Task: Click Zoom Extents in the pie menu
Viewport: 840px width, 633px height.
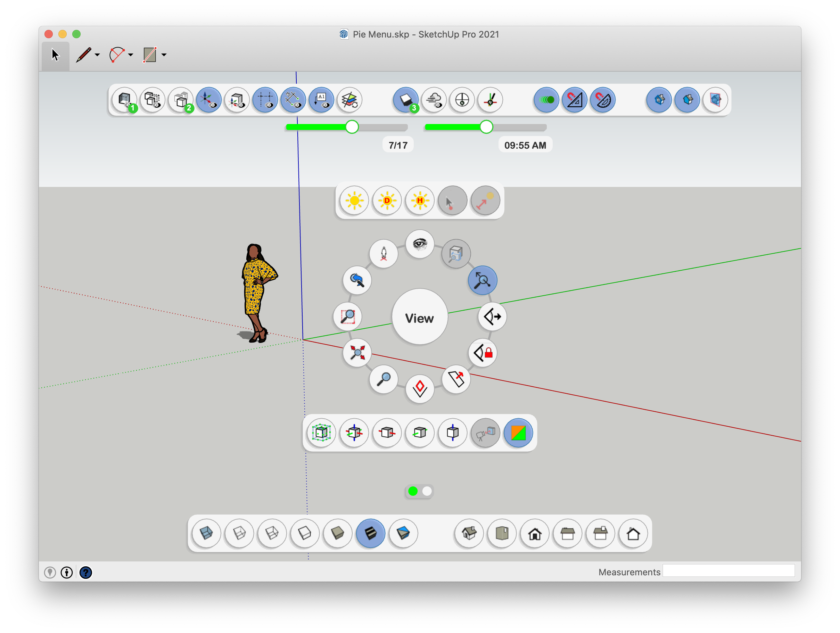Action: coord(357,352)
